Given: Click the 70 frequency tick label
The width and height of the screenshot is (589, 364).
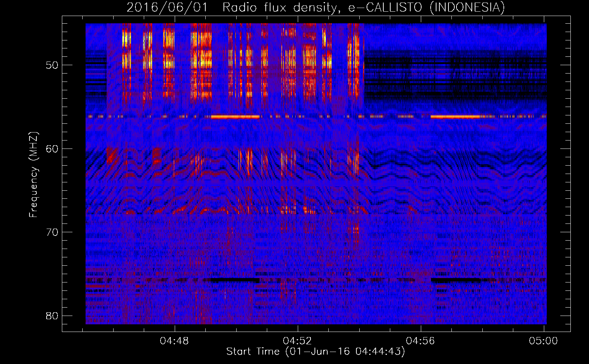Looking at the screenshot, I should [52, 232].
